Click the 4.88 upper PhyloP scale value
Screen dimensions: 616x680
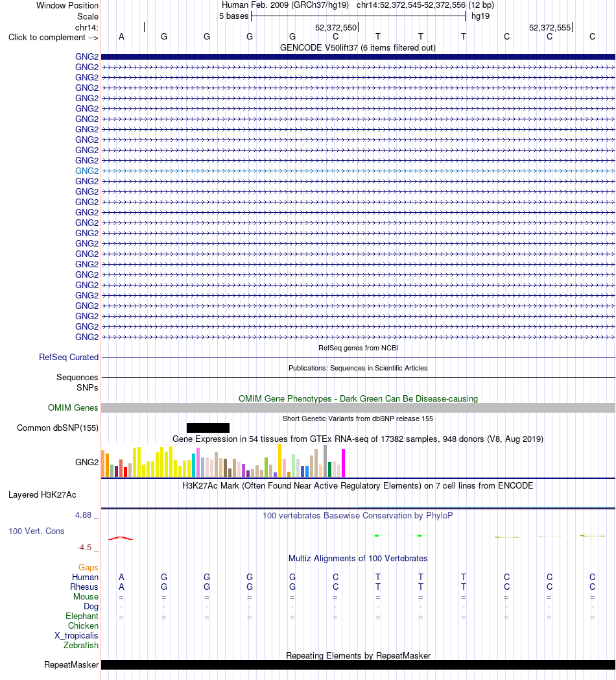(x=83, y=515)
